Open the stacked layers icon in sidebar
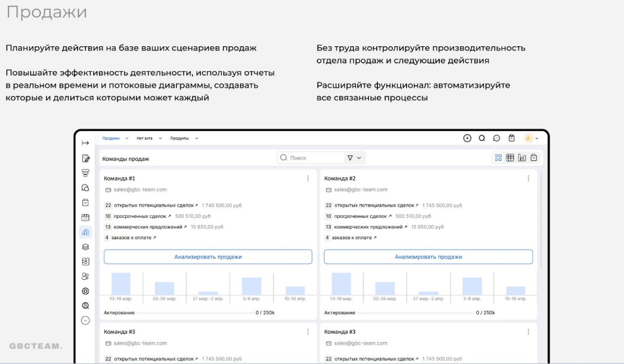Viewport: 624px width, 364px height. (x=85, y=246)
